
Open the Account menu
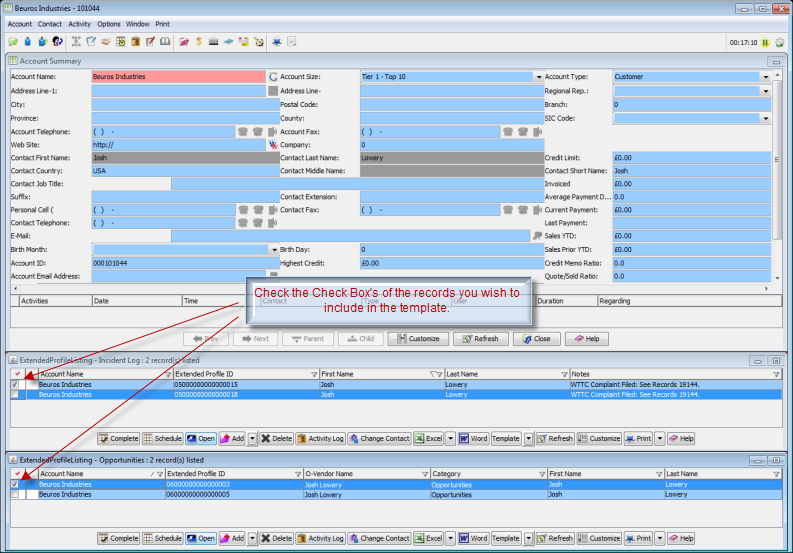pyautogui.click(x=20, y=24)
